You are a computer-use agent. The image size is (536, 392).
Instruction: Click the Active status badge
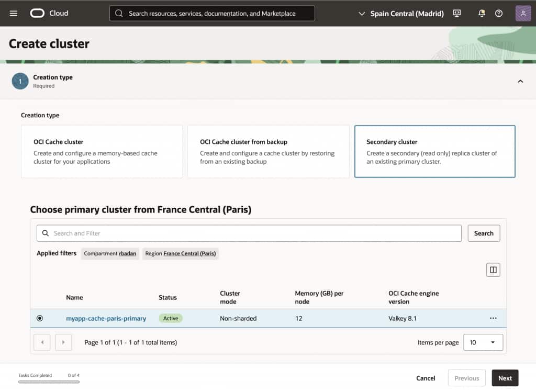171,318
